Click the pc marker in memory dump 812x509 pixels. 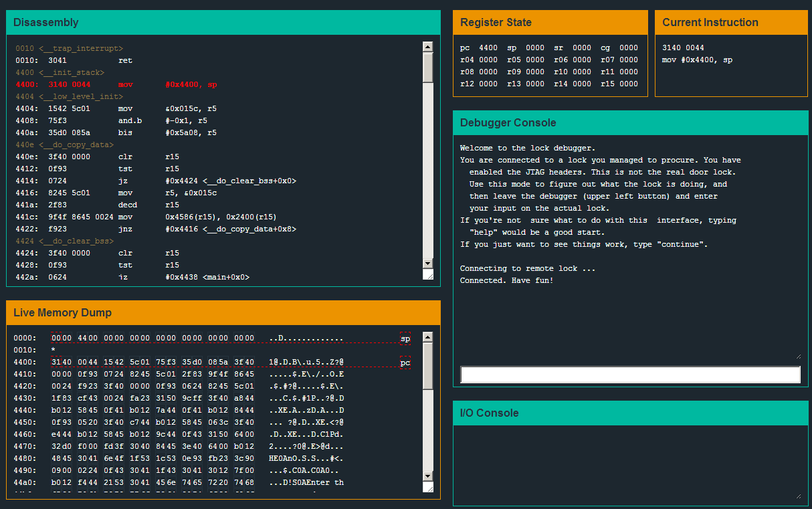coord(405,363)
